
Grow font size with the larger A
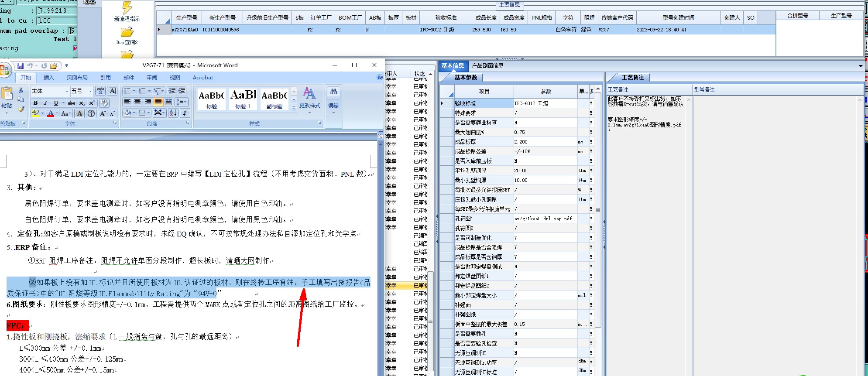tap(103, 113)
